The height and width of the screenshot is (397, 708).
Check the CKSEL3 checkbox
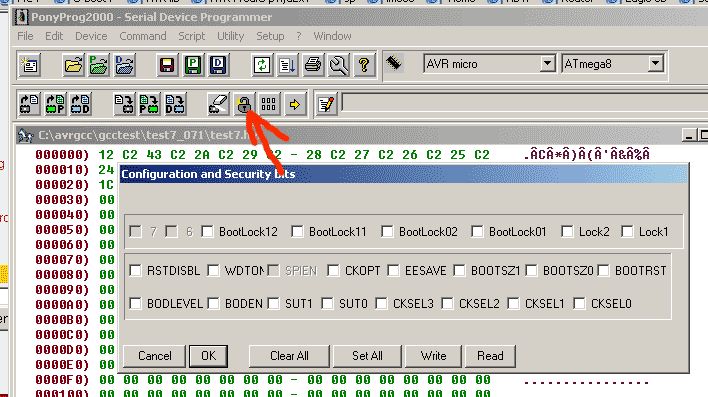[x=381, y=304]
